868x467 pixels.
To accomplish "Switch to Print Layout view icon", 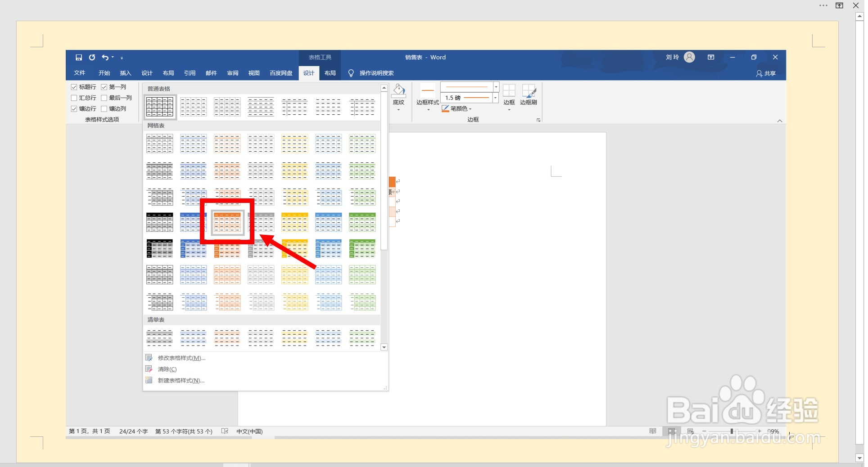I will (x=672, y=431).
